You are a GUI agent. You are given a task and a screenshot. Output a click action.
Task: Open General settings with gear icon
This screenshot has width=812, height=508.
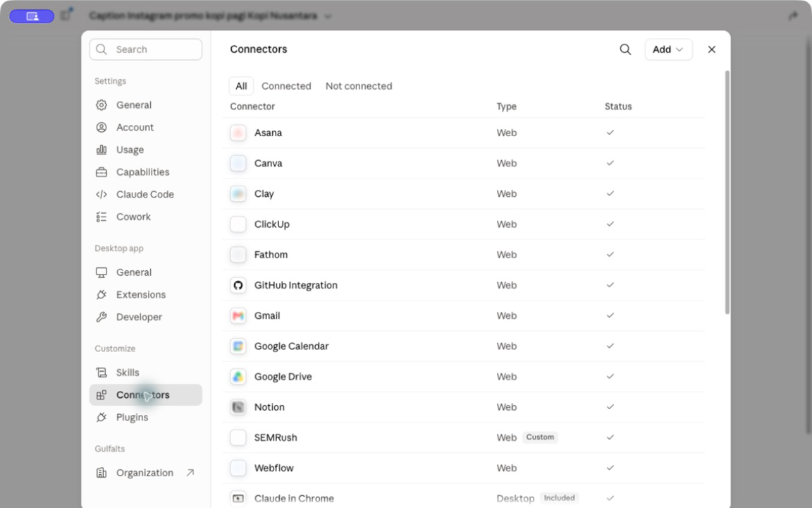click(145, 105)
